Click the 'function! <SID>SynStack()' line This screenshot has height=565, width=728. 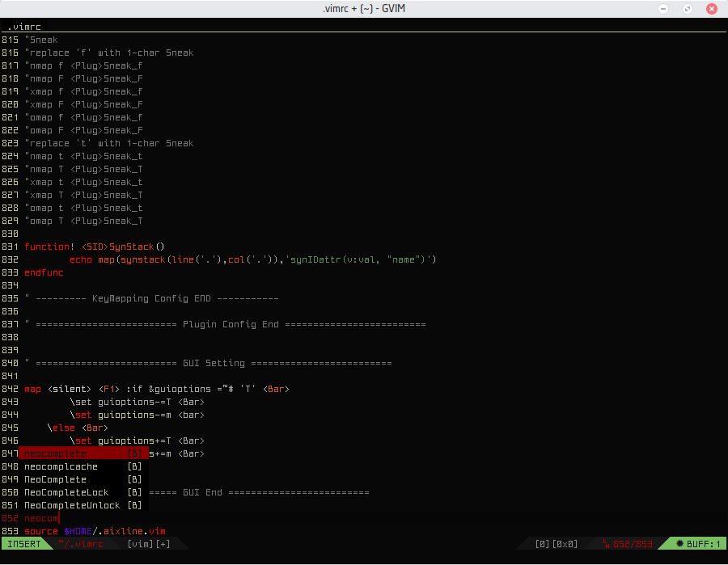[95, 247]
